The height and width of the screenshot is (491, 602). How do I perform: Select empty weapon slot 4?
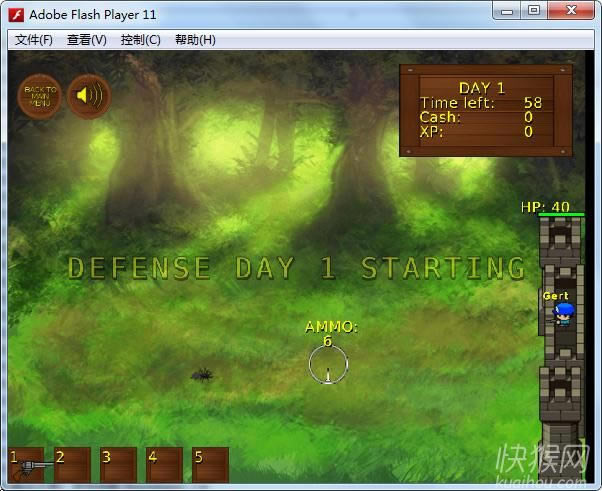click(x=164, y=465)
